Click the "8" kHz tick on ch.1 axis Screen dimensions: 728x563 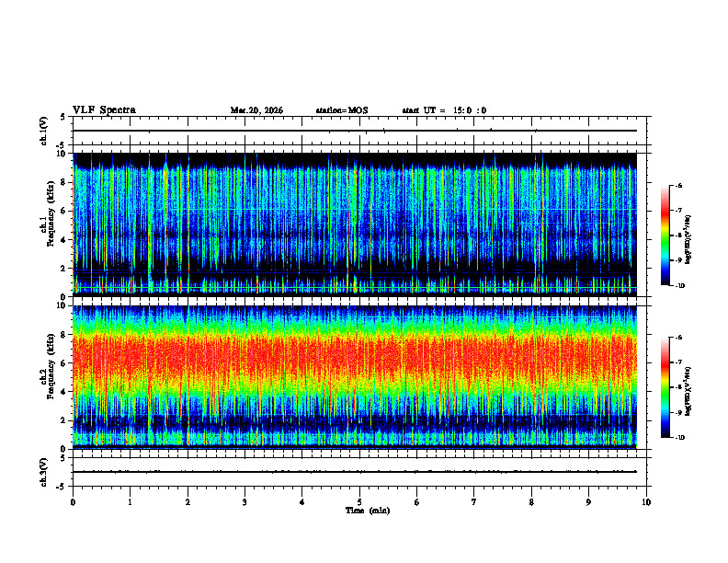(x=63, y=182)
